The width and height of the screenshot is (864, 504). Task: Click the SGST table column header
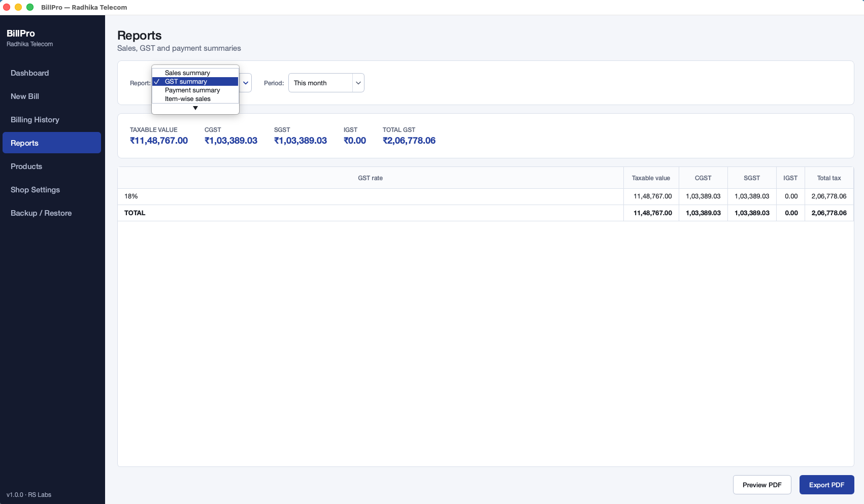tap(752, 178)
